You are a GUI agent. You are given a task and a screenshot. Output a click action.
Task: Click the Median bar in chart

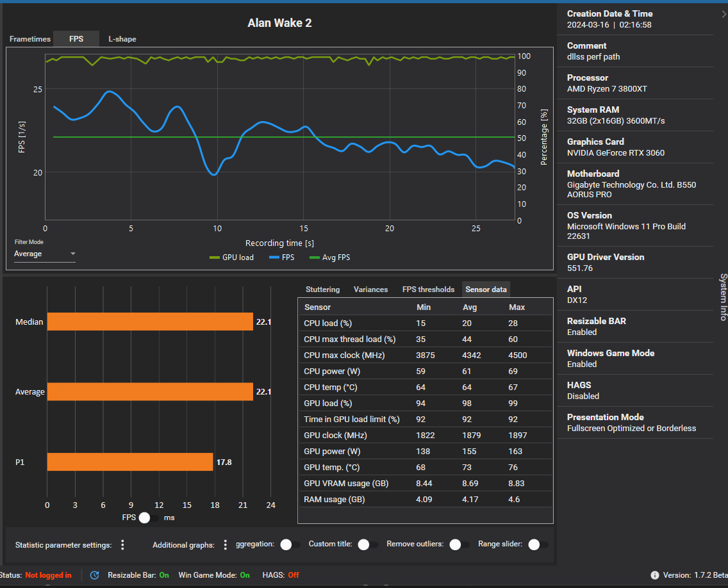pos(150,322)
